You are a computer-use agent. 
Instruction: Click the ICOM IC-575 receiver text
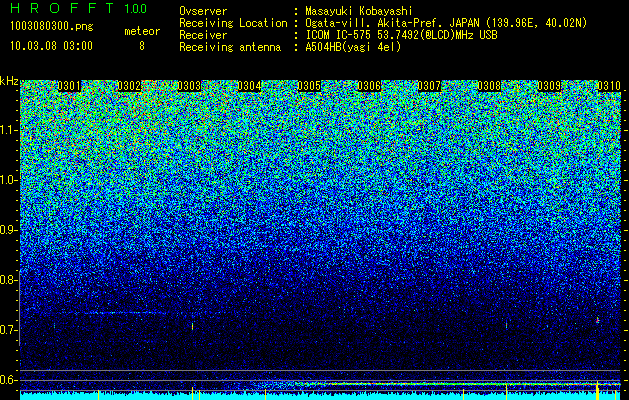point(401,35)
